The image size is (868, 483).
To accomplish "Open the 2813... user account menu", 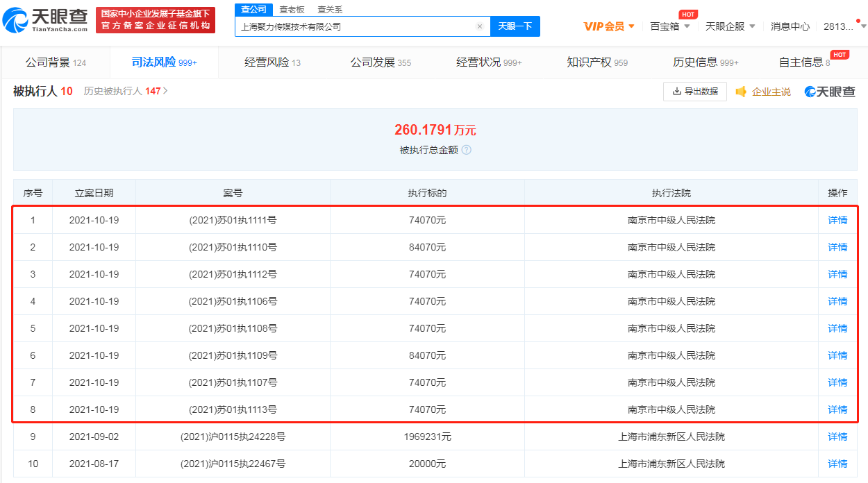I will 840,26.
